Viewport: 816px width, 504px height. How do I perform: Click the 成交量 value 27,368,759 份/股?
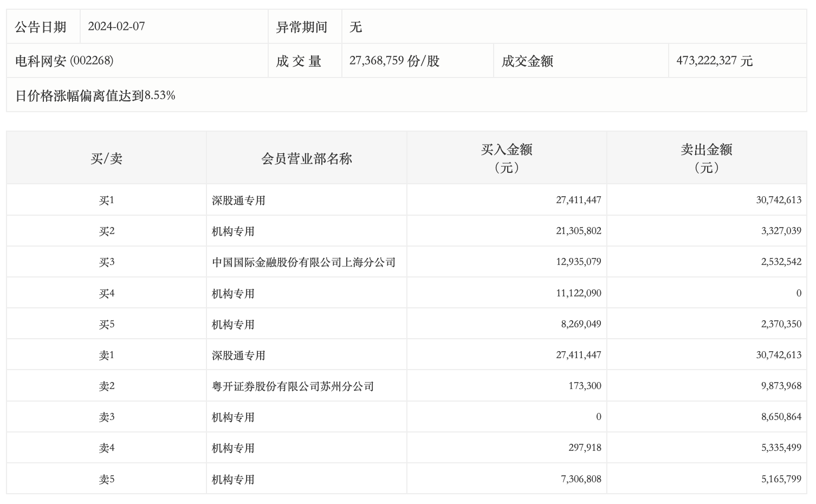(394, 61)
